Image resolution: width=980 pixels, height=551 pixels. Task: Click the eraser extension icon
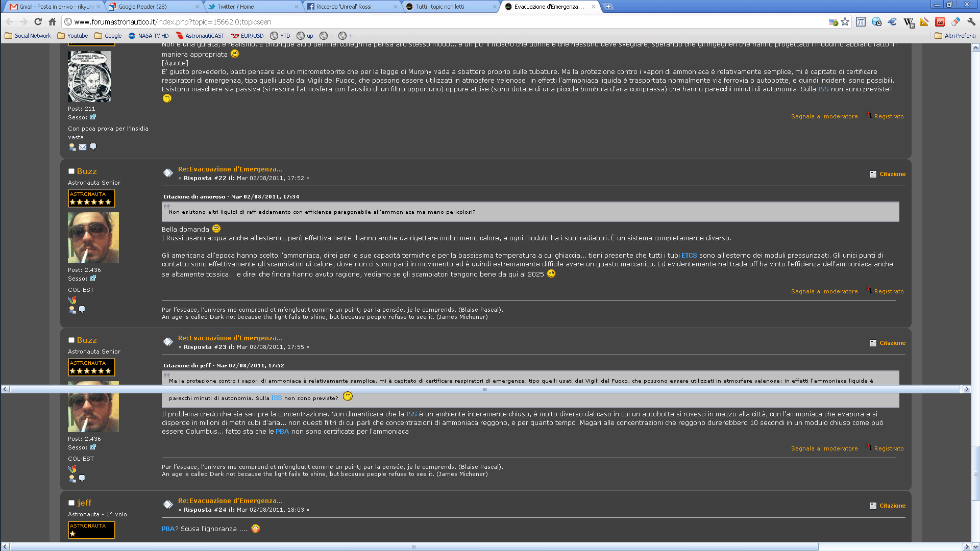click(x=955, y=22)
